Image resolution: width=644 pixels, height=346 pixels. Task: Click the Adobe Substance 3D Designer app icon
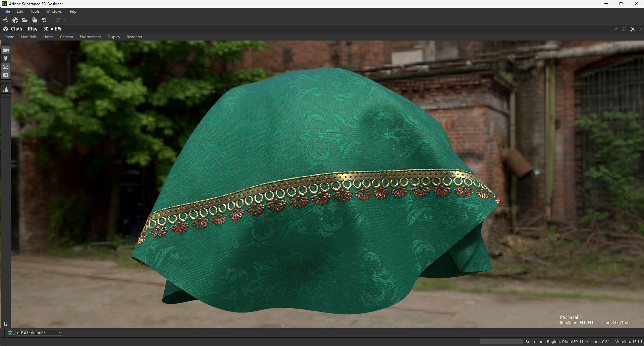click(x=4, y=4)
